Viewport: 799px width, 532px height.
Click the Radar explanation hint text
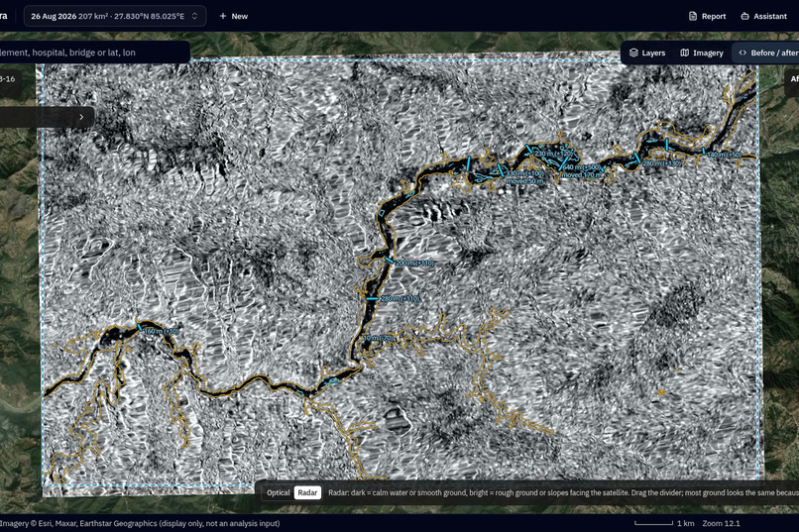tap(563, 492)
